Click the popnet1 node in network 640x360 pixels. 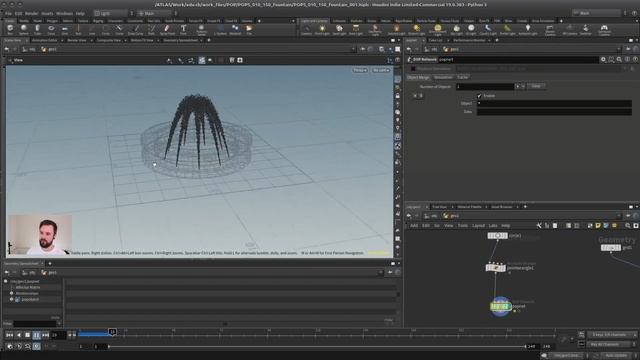pyautogui.click(x=500, y=306)
